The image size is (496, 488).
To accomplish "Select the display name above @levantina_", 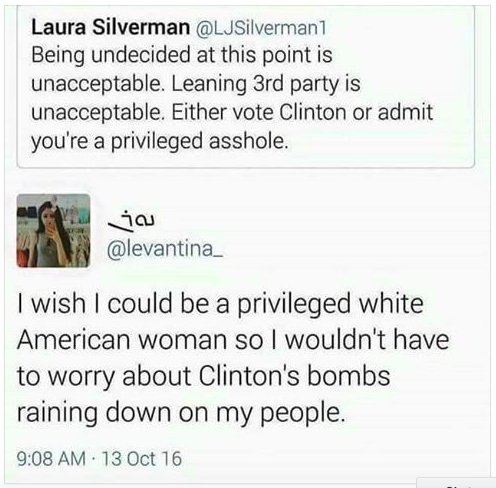I will coord(131,220).
